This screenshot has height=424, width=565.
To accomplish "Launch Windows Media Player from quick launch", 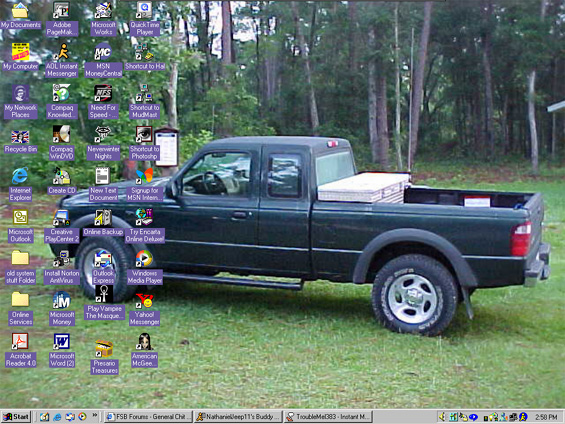I will point(82,417).
